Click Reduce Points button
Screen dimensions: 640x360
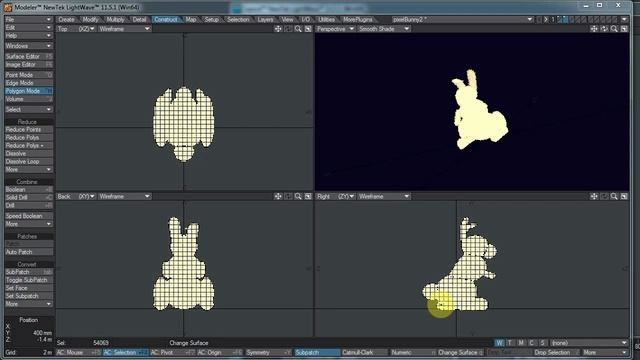click(x=29, y=130)
